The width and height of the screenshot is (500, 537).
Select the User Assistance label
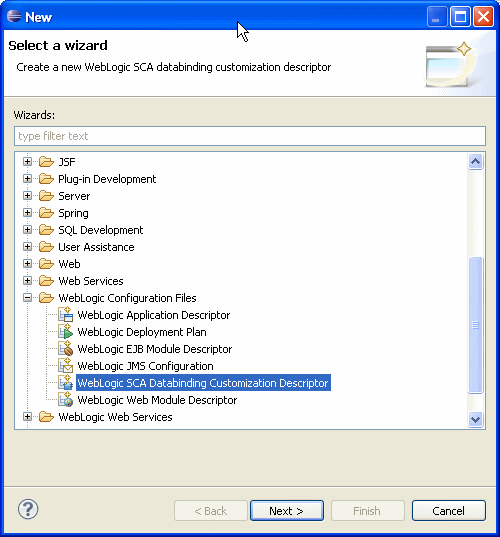pyautogui.click(x=96, y=247)
